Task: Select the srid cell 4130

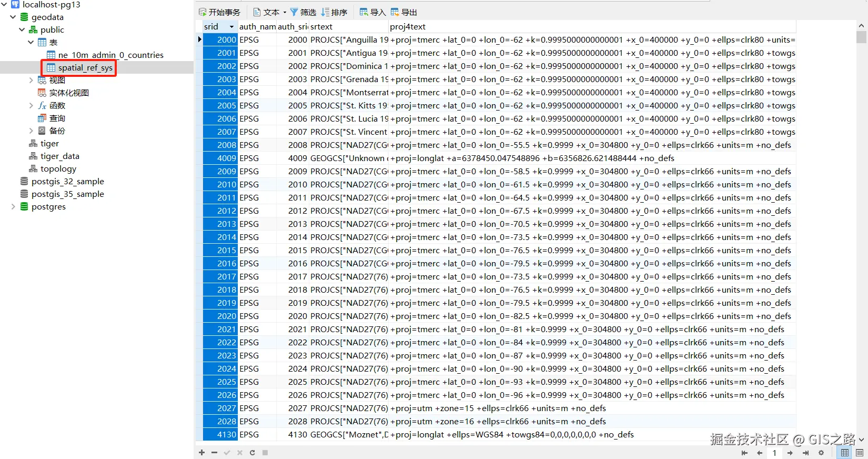Action: point(220,434)
